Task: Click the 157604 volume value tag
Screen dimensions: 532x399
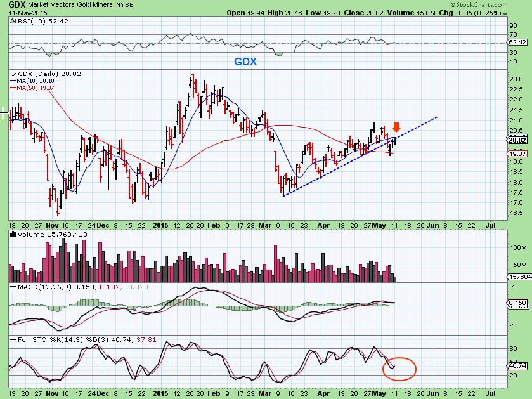Action: [520, 277]
